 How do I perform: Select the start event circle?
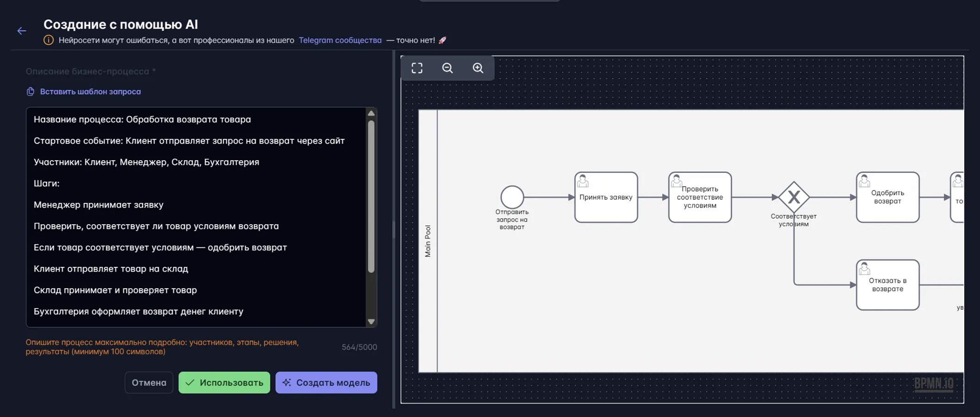pyautogui.click(x=512, y=197)
